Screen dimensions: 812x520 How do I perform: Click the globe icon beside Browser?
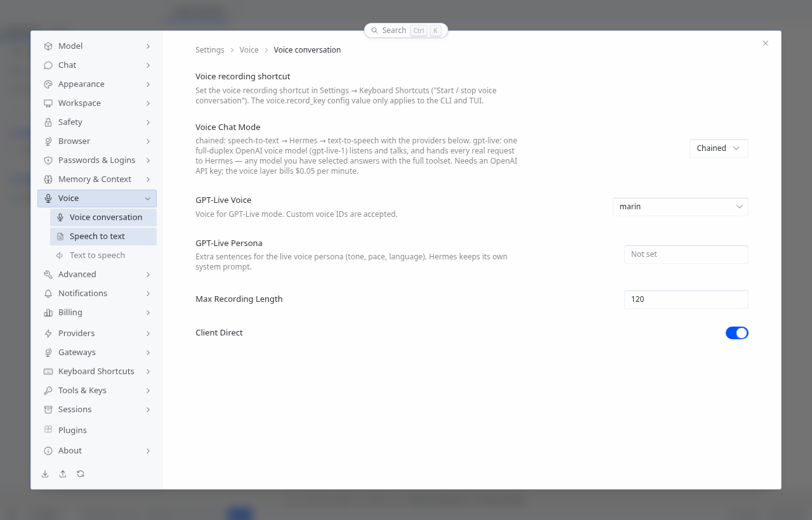[48, 141]
